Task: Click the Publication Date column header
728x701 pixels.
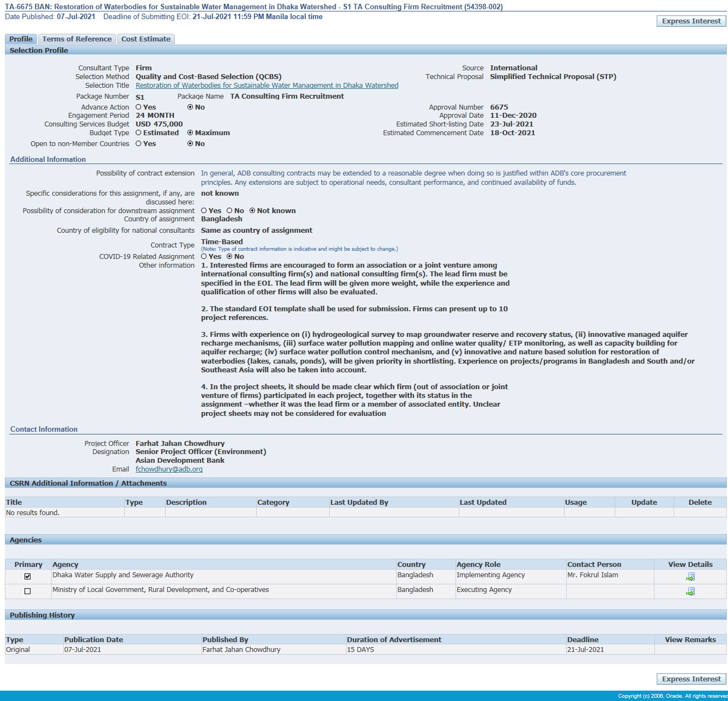Action: point(94,640)
